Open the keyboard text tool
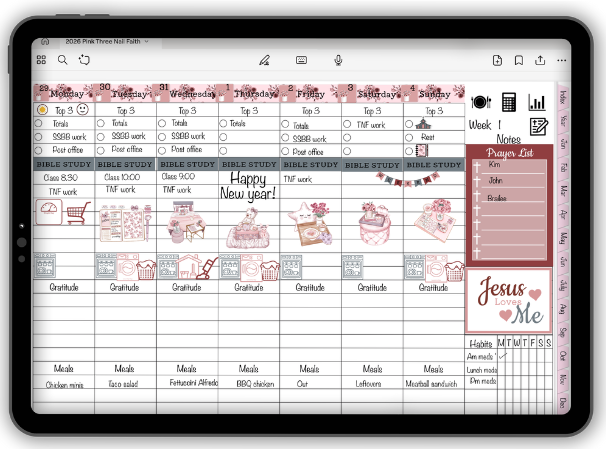This screenshot has width=606, height=449. click(301, 60)
